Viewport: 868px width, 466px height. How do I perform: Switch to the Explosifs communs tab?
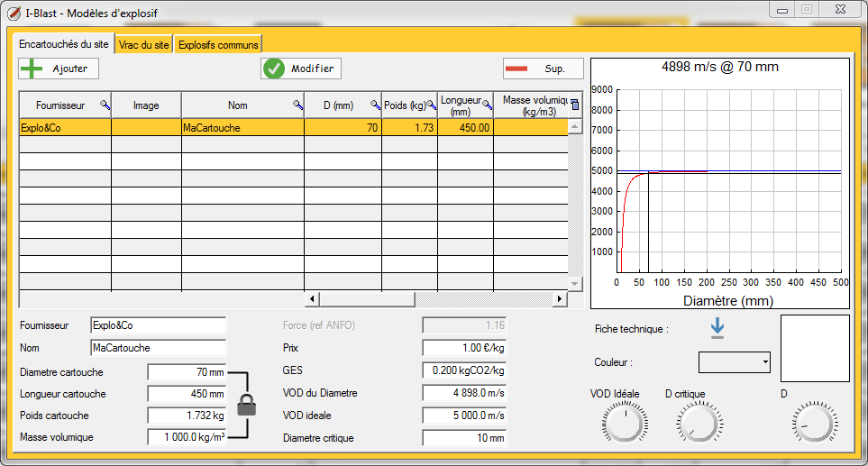[218, 45]
